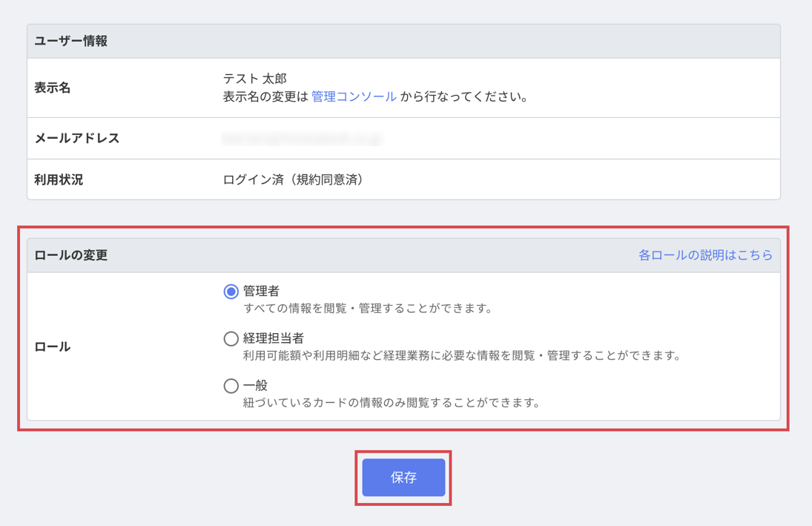The image size is (812, 526).
Task: Click the 経理担当者 role label text
Action: pyautogui.click(x=273, y=338)
